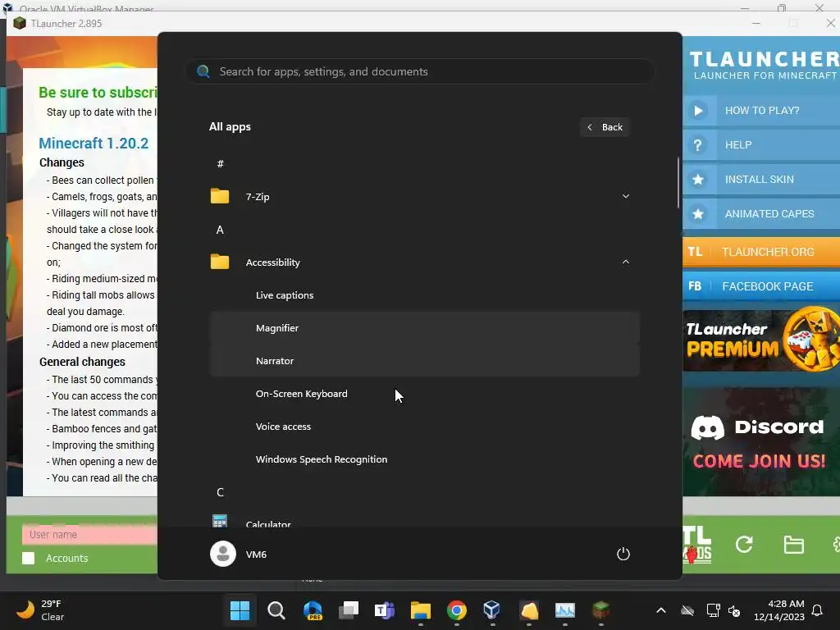Screen dimensions: 840x630
Task: Start Narrator
Action: pyautogui.click(x=424, y=361)
